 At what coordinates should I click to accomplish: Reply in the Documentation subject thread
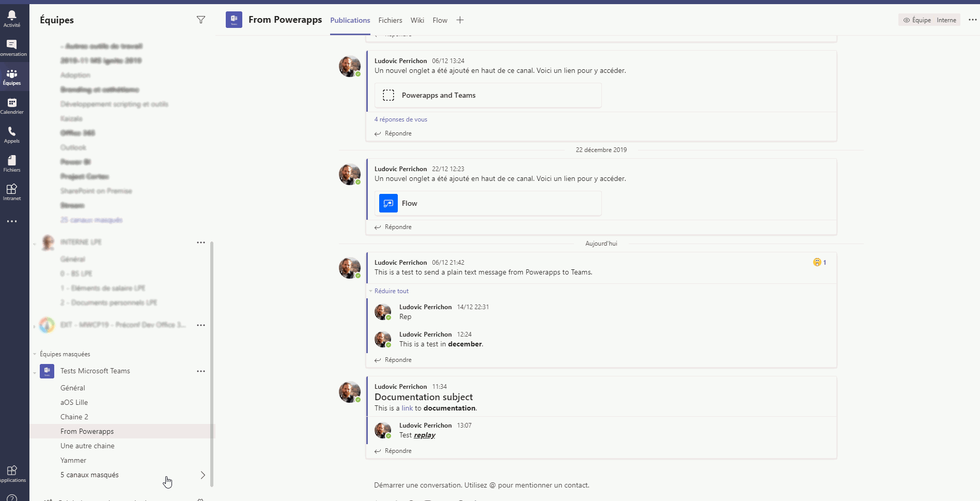(x=393, y=451)
